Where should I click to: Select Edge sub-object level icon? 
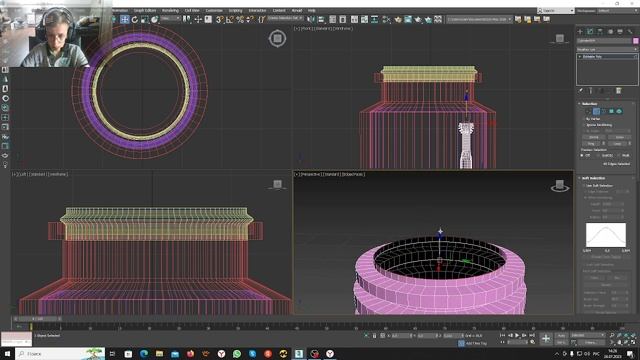pyautogui.click(x=596, y=111)
